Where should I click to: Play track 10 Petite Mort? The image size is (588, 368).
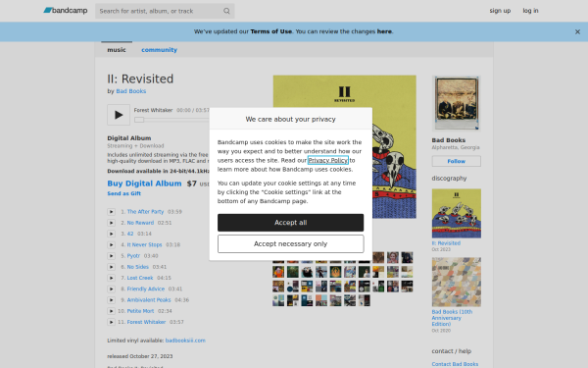tap(111, 311)
